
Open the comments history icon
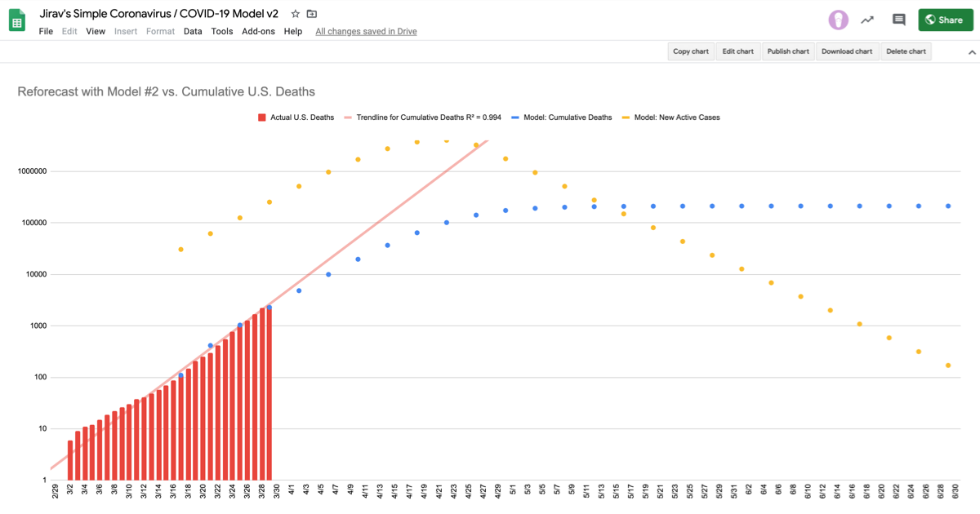pyautogui.click(x=898, y=20)
